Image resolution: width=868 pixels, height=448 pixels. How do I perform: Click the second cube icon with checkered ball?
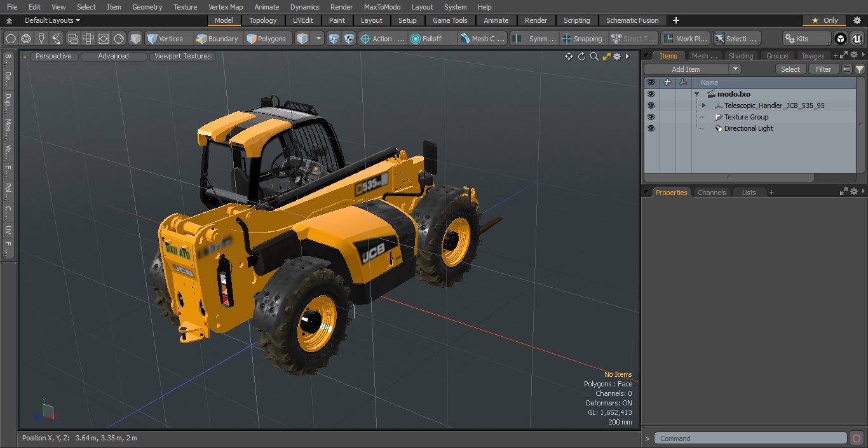(x=349, y=39)
